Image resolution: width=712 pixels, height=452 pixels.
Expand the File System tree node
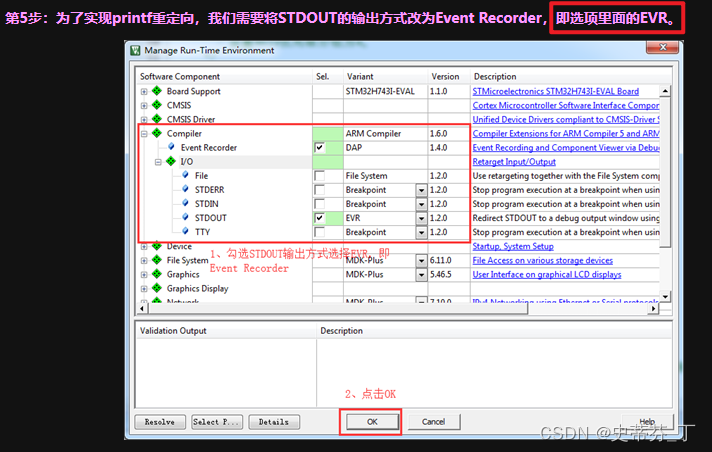tap(144, 260)
